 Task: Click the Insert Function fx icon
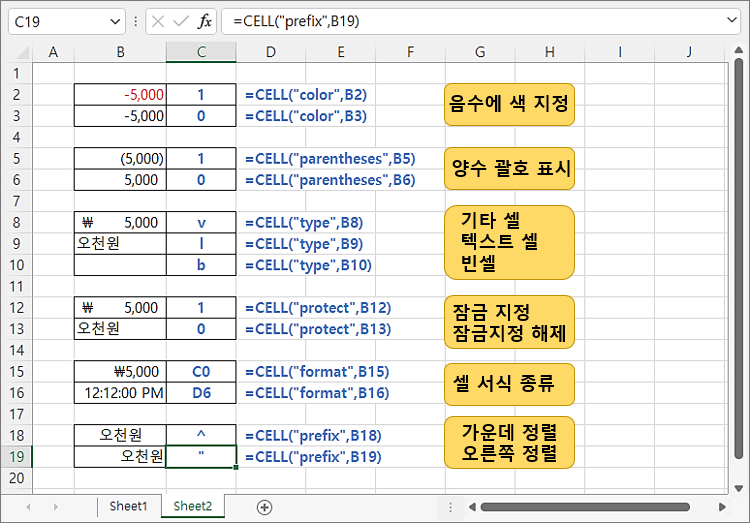click(x=205, y=22)
